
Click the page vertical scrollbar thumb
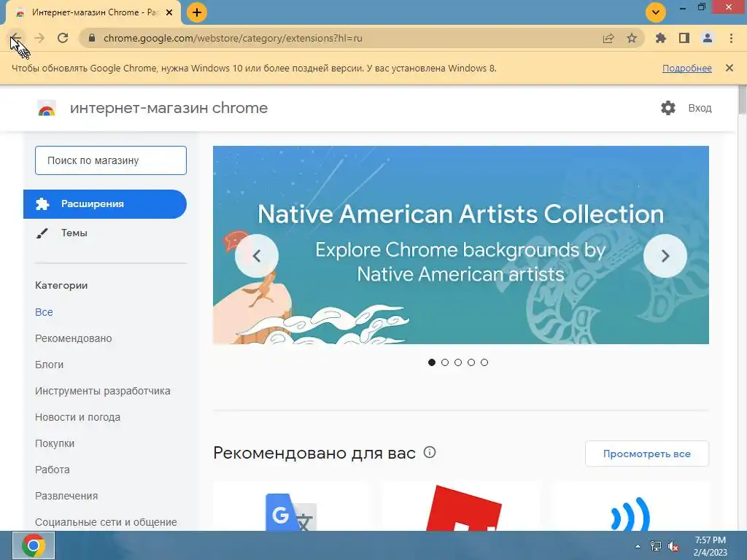coord(742,99)
